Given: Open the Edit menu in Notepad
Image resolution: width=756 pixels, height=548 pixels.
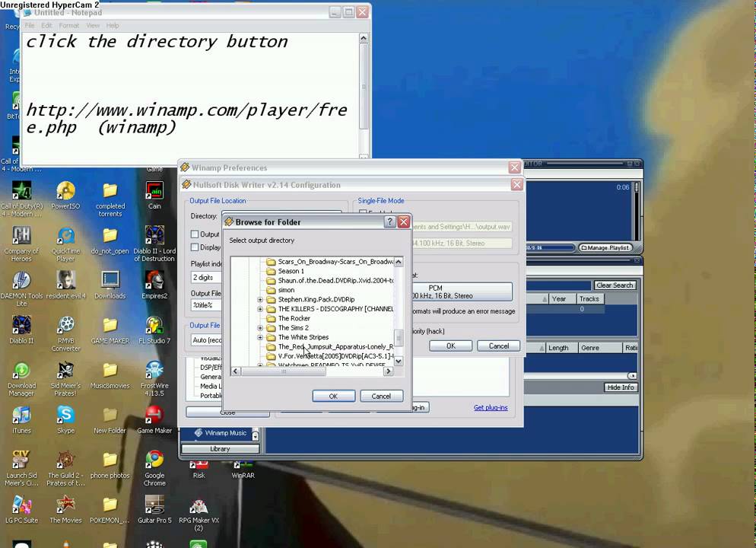Looking at the screenshot, I should coord(46,26).
